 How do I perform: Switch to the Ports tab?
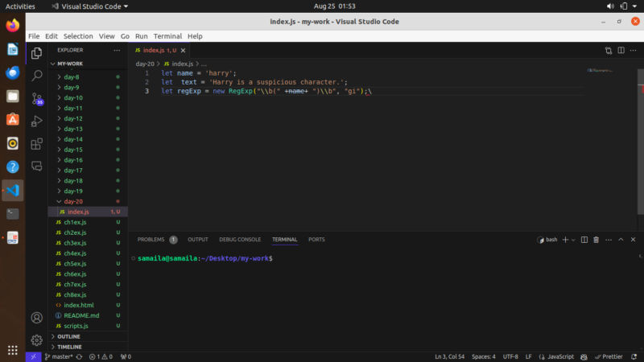316,240
